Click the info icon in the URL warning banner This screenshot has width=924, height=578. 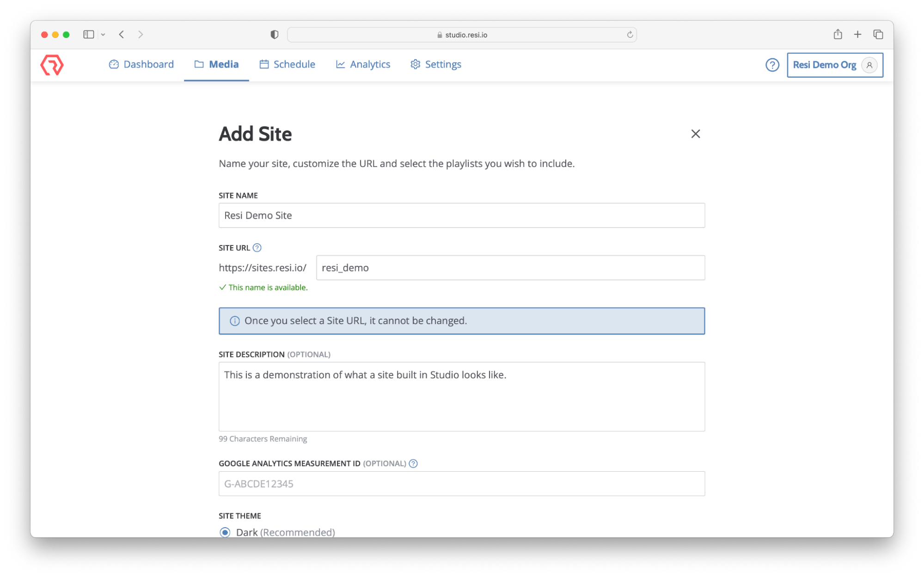pos(235,320)
